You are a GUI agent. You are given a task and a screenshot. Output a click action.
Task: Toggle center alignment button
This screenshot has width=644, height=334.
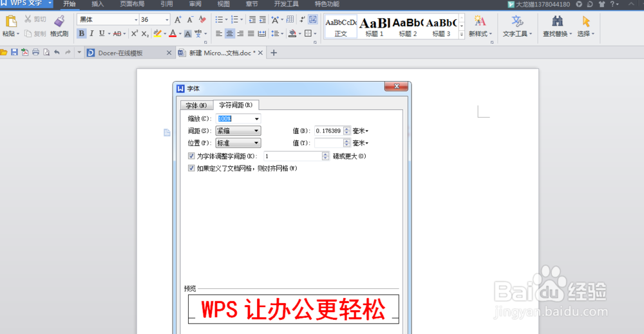(x=230, y=33)
